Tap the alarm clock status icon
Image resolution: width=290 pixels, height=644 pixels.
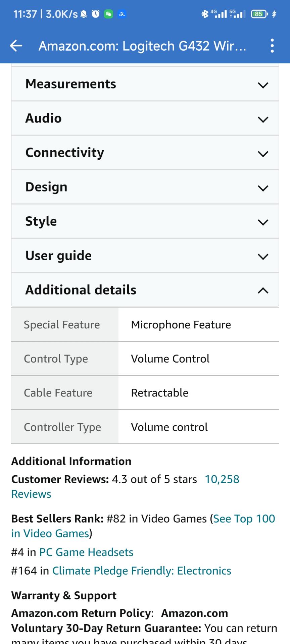(96, 14)
